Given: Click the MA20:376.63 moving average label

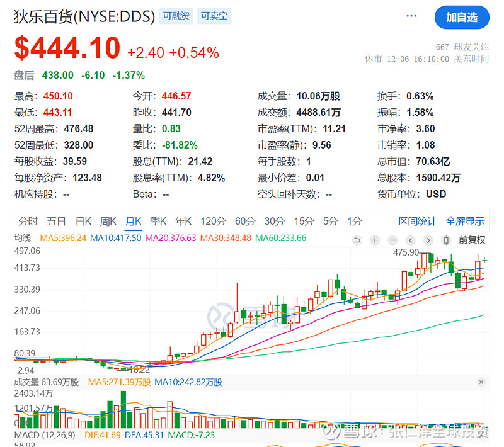Looking at the screenshot, I should pos(171,238).
